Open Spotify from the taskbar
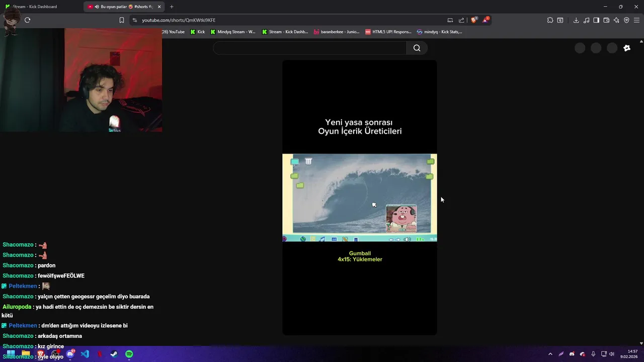 [x=129, y=354]
